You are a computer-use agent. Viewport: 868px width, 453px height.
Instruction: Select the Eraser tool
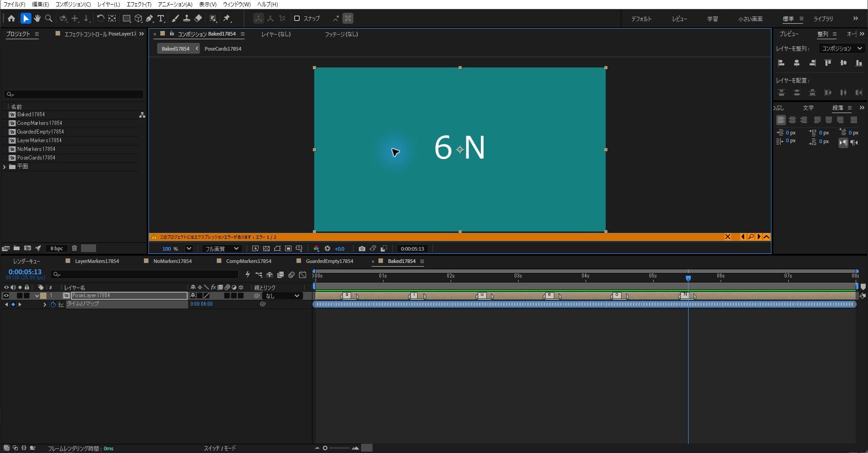point(198,18)
